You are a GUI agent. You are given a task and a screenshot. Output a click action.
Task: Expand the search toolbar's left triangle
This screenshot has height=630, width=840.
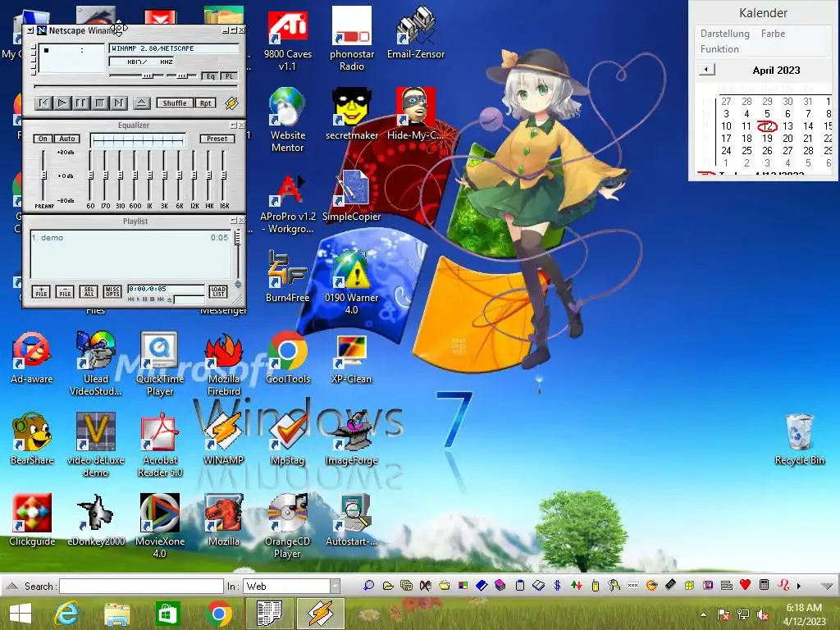pos(11,586)
